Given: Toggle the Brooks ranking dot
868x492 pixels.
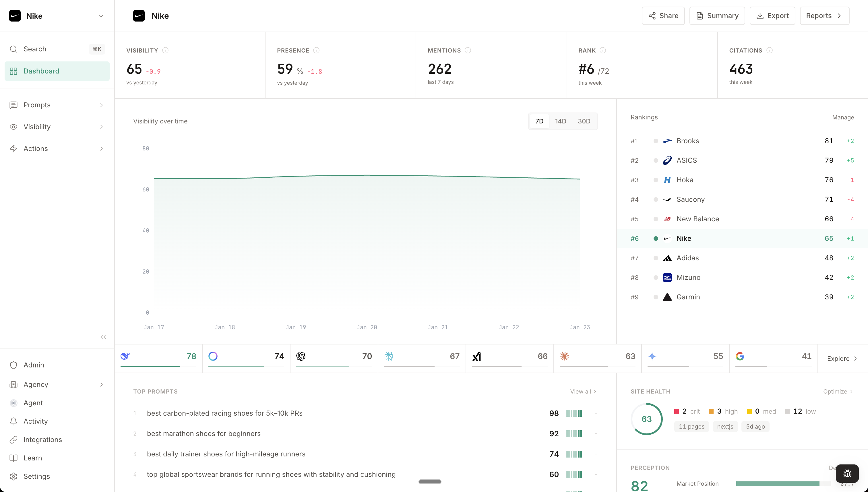Looking at the screenshot, I should (x=656, y=141).
